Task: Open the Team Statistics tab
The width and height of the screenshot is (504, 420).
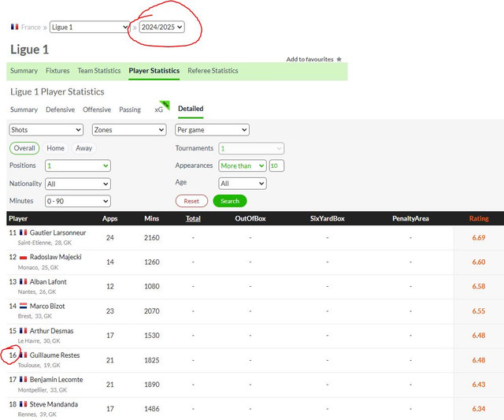Action: (99, 71)
